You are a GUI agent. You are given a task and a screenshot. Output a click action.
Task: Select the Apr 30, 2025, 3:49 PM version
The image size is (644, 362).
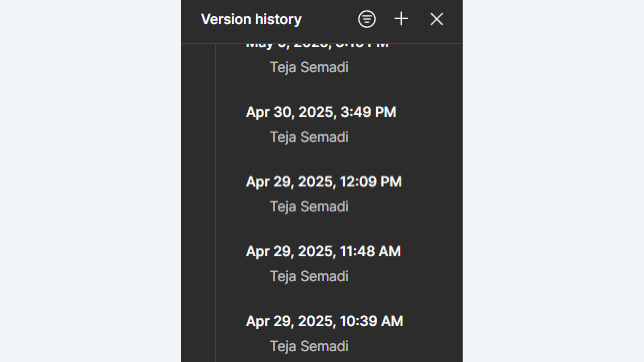pos(321,112)
